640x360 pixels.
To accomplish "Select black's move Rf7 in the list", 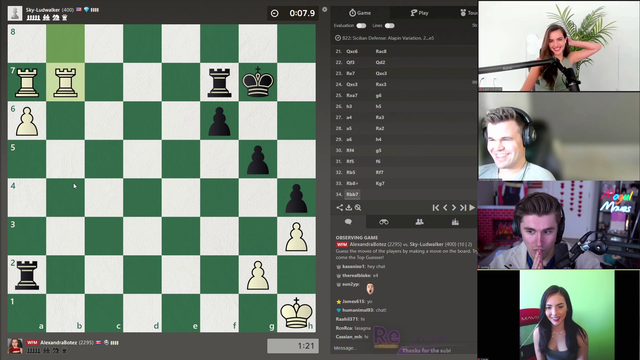I will click(379, 172).
